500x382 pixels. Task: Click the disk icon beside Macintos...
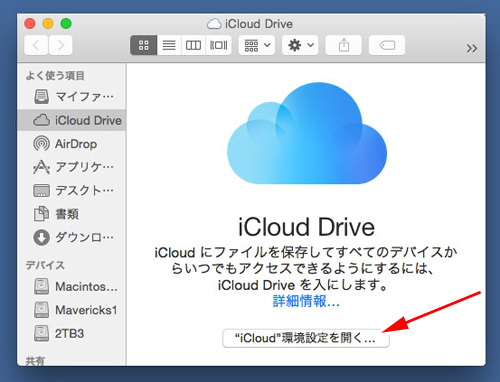[42, 286]
